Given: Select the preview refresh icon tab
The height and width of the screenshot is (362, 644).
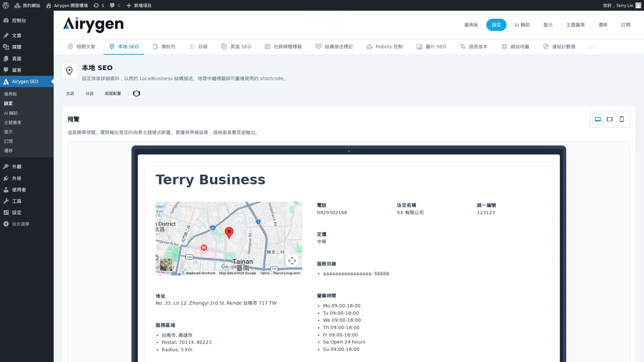Looking at the screenshot, I should [x=137, y=94].
